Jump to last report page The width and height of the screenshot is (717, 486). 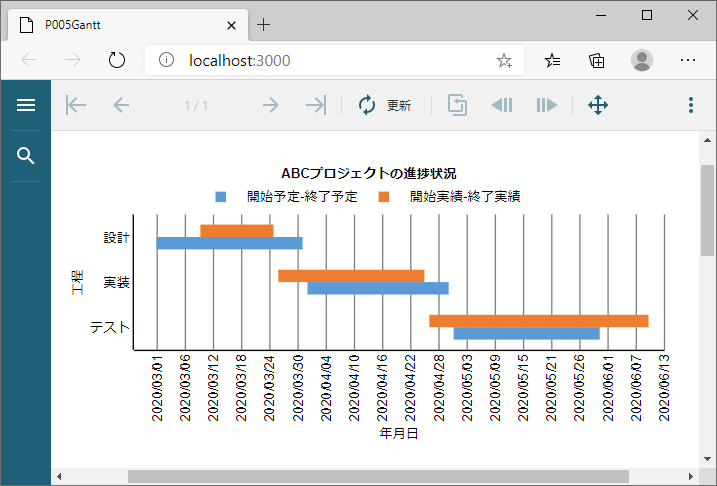click(316, 105)
